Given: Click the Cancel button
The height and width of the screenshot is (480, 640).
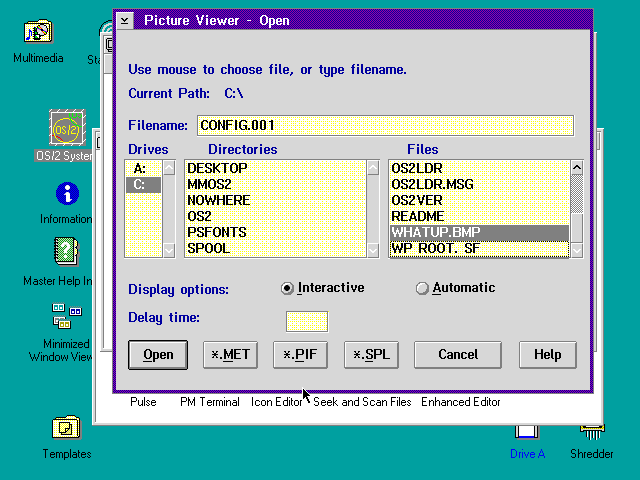Looking at the screenshot, I should pyautogui.click(x=458, y=355).
